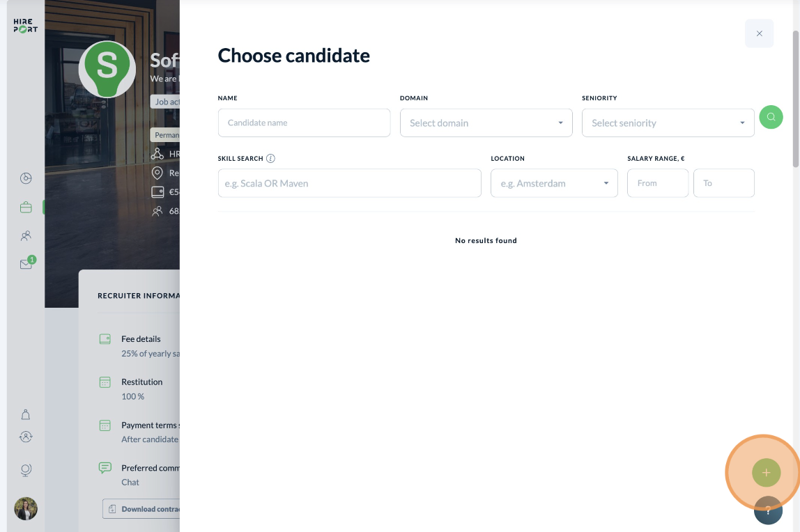Viewport: 800px width, 532px height.
Task: Click the green search magnifier button
Action: 771,117
